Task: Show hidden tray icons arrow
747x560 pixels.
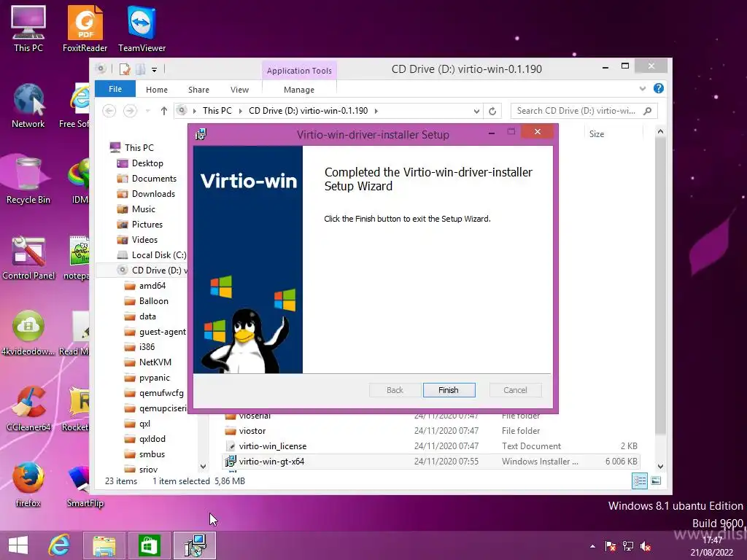Action: click(x=592, y=546)
